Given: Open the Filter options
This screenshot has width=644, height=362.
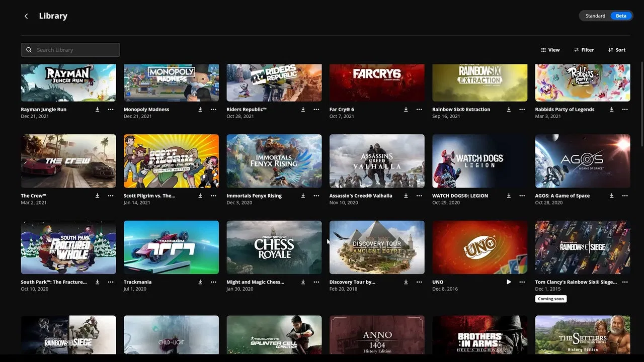Looking at the screenshot, I should [x=584, y=50].
